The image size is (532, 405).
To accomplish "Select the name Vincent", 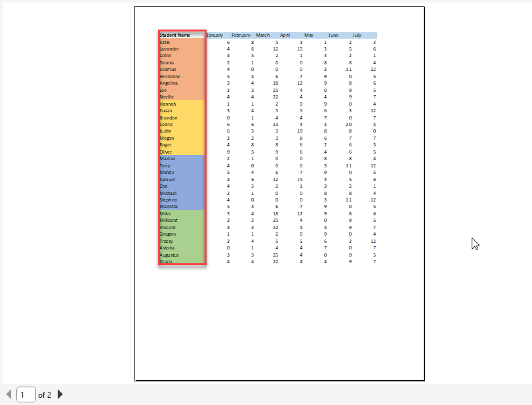I will tap(168, 228).
